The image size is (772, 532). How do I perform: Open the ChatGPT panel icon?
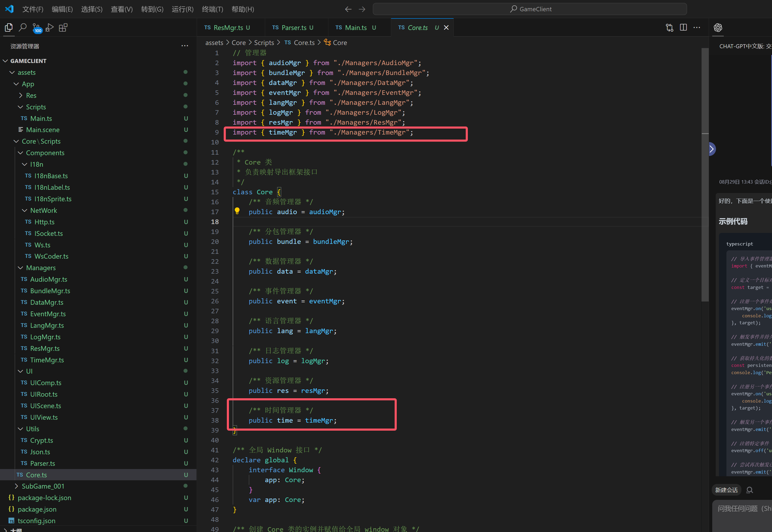[x=718, y=27]
